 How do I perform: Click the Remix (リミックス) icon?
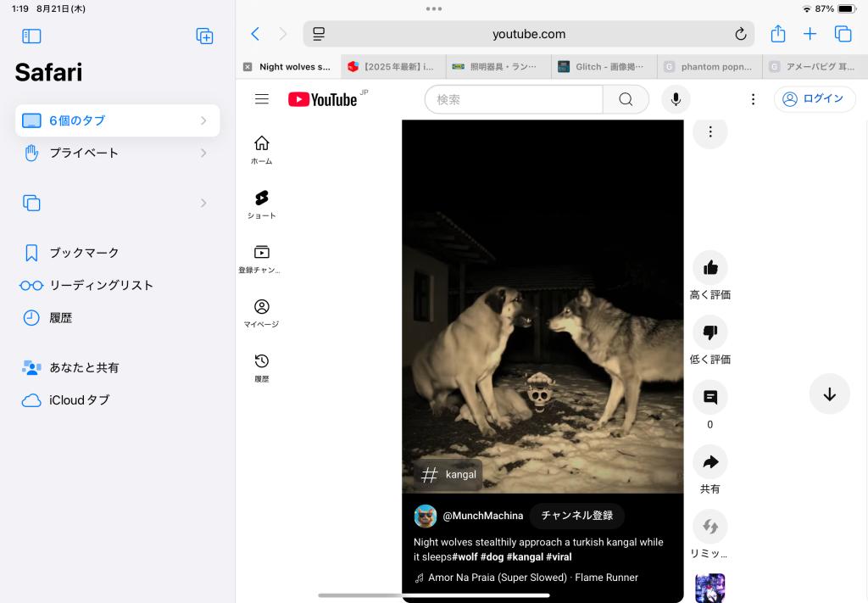[710, 527]
